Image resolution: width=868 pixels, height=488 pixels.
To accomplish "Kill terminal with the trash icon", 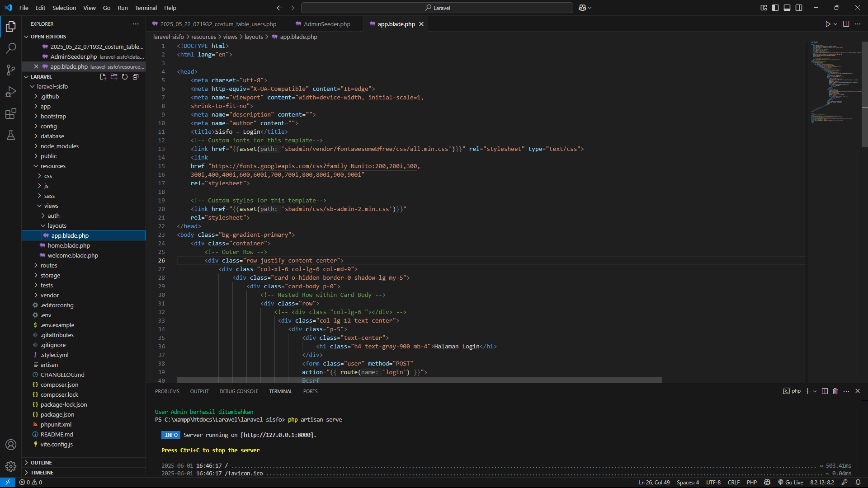I will [835, 391].
